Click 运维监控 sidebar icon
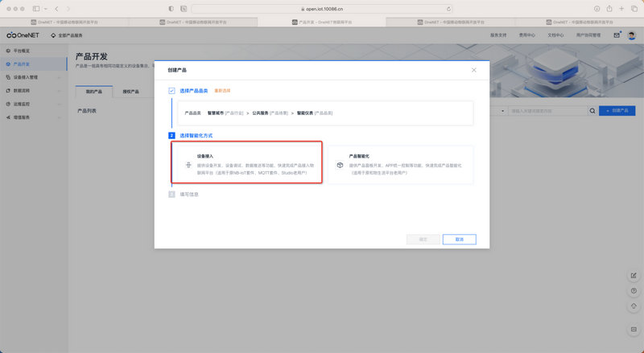Screen dimensions: 644x353 pyautogui.click(x=8, y=104)
